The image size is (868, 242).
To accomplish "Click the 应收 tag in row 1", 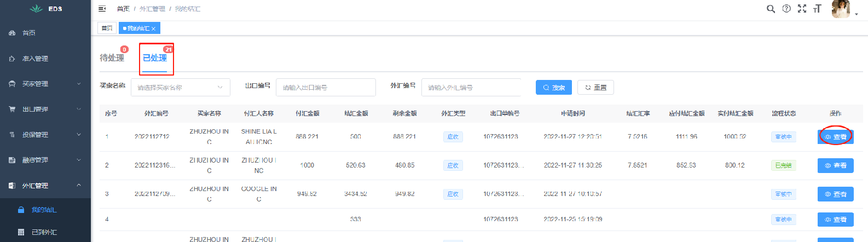I will (x=453, y=137).
